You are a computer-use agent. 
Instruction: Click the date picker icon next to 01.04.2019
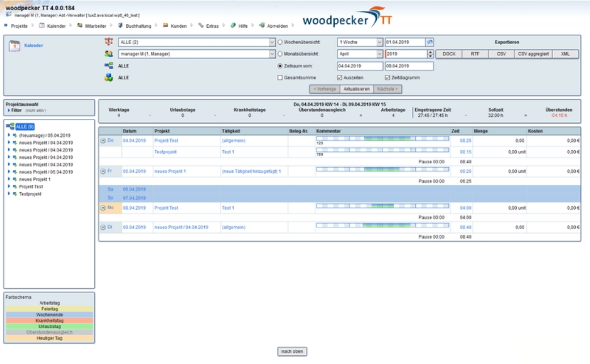429,42
